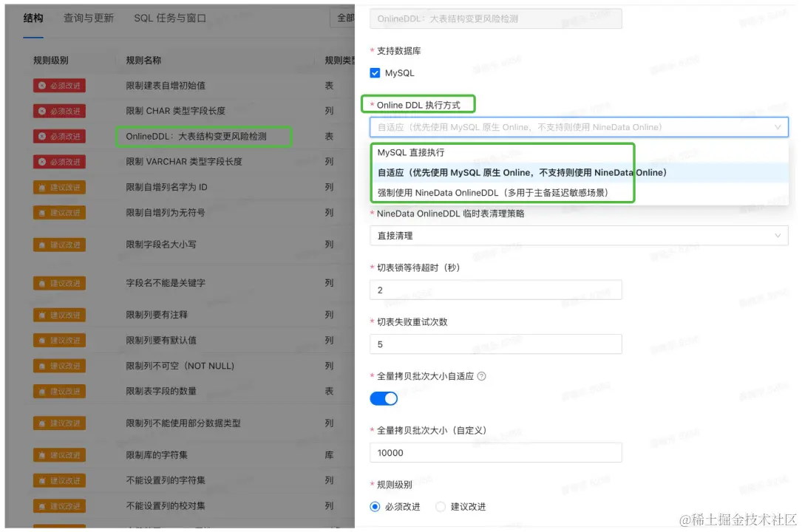Click the 建议改进 badge on 限制列不可空 row

tap(59, 366)
